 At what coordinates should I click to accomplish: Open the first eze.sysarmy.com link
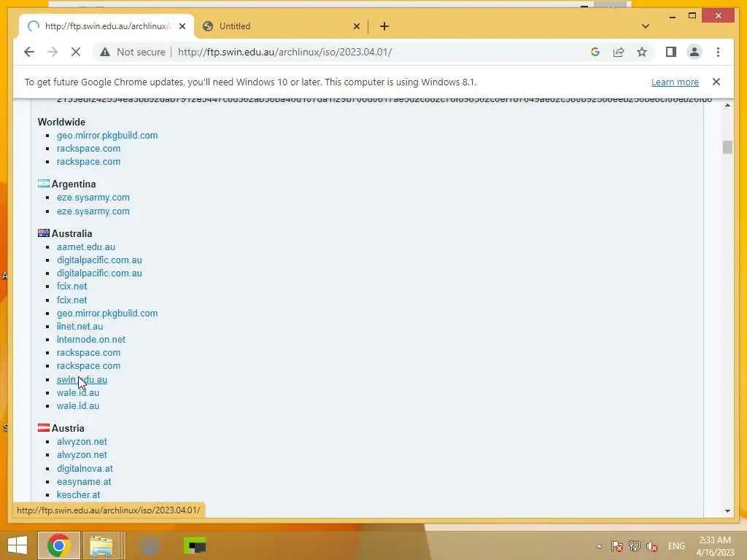[93, 197]
